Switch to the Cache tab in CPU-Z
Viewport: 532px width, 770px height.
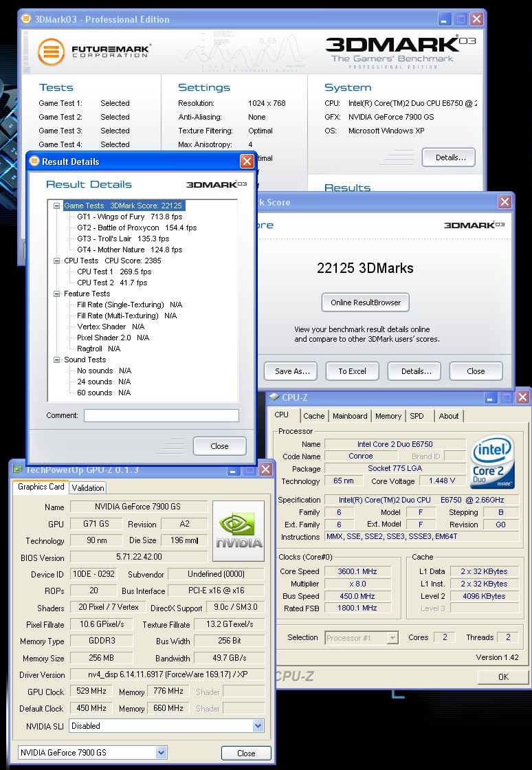(x=313, y=416)
